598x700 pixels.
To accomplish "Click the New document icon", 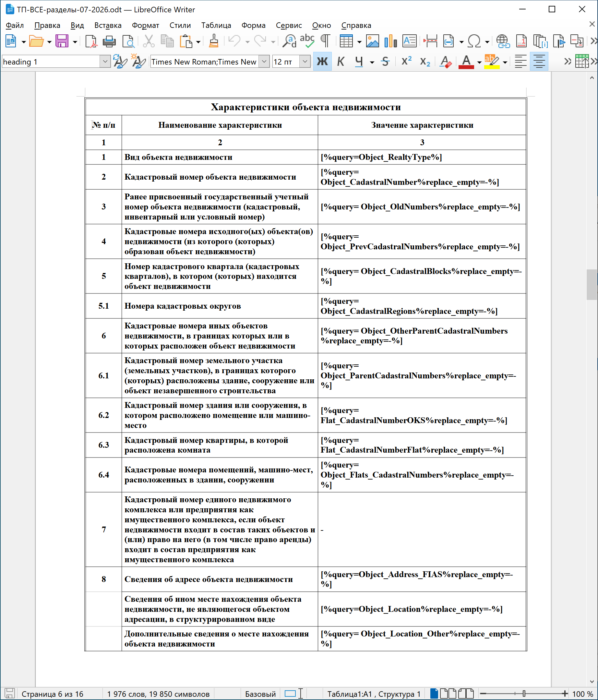I will (x=11, y=41).
